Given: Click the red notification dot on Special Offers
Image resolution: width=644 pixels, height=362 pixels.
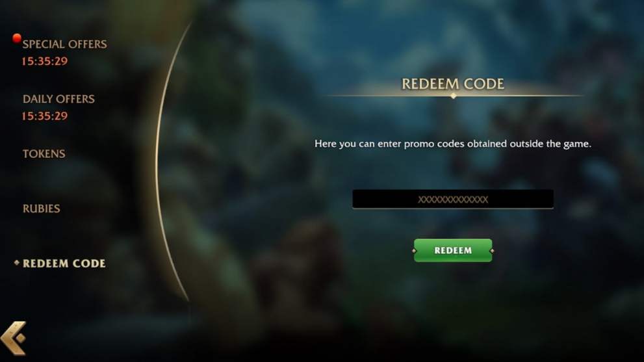Looking at the screenshot, I should tap(17, 38).
